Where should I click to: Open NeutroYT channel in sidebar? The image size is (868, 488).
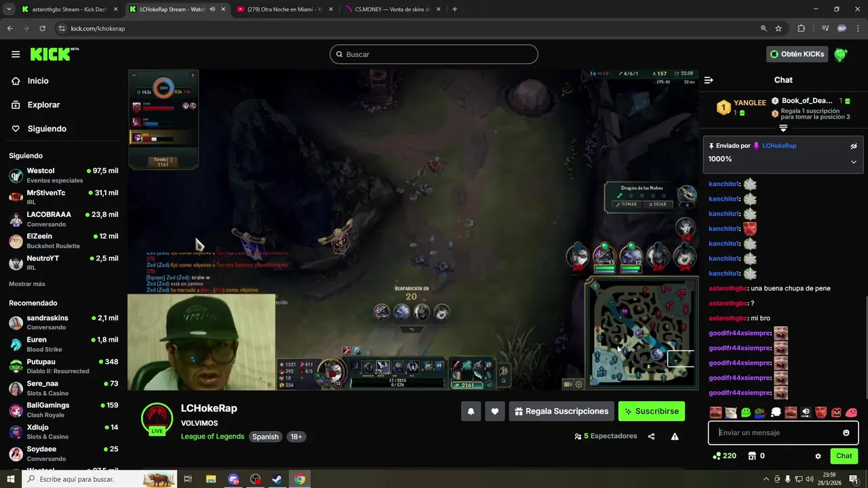pos(64,263)
